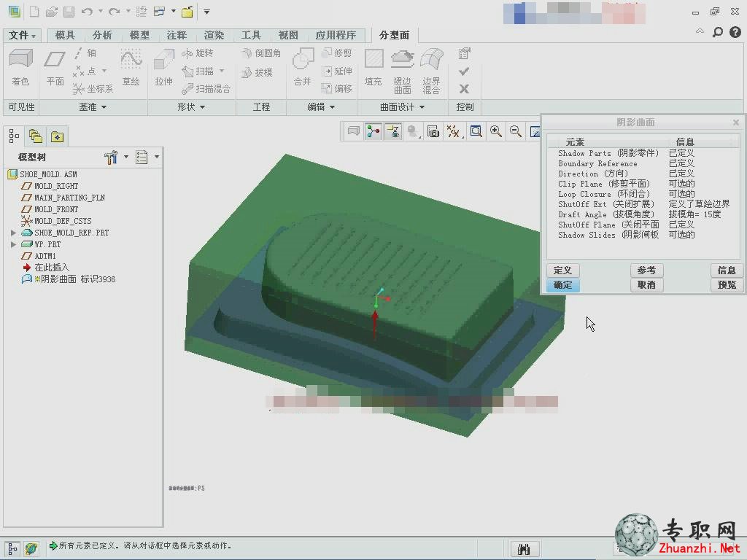Open the 草绘 sketch tool

(x=131, y=67)
